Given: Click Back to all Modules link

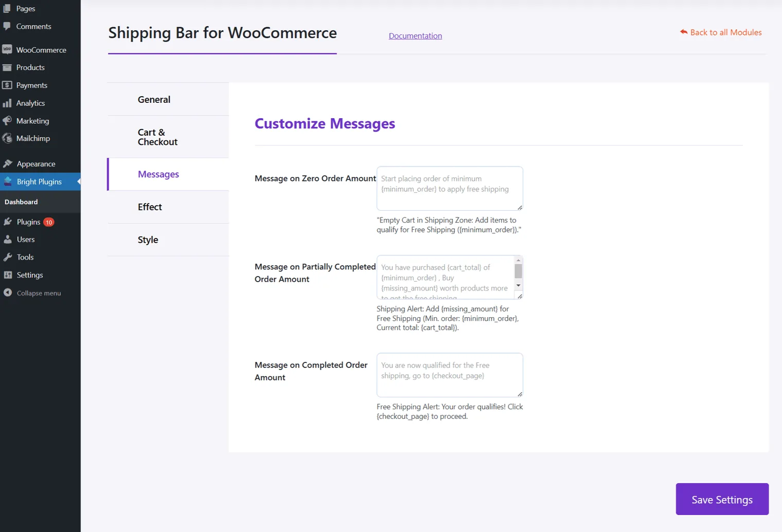Looking at the screenshot, I should coord(725,32).
